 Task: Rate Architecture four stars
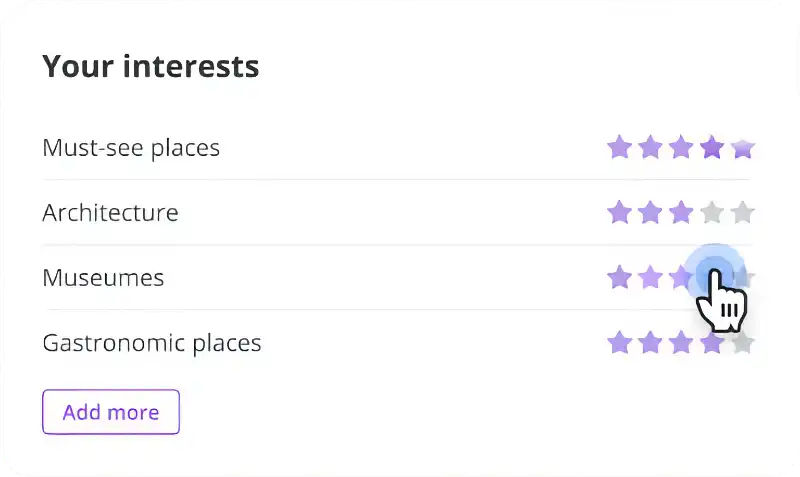(712, 212)
